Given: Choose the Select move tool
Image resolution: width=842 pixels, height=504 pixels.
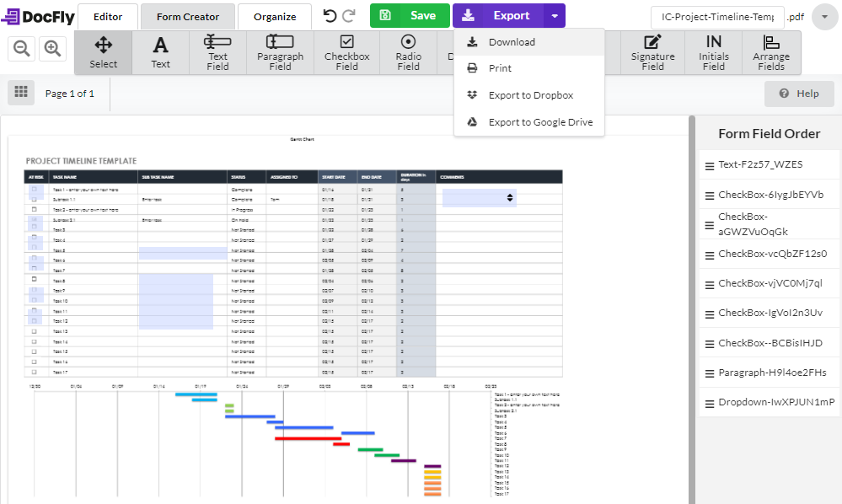Looking at the screenshot, I should (103, 52).
